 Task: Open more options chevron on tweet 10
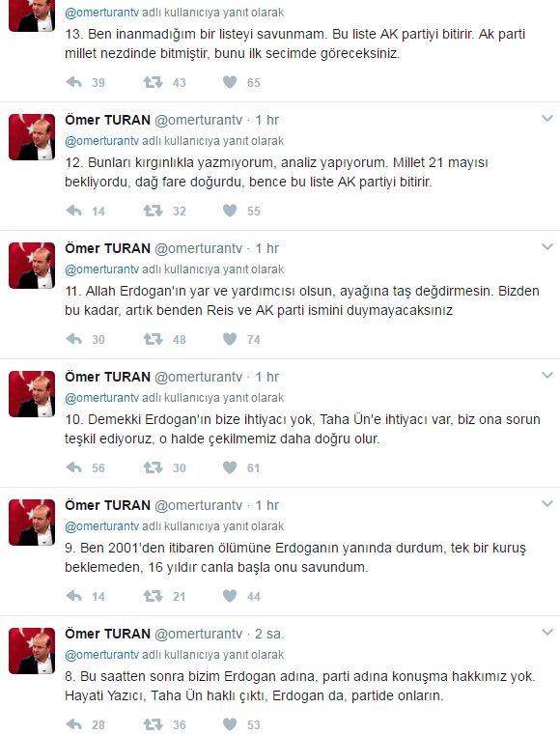pyautogui.click(x=547, y=375)
